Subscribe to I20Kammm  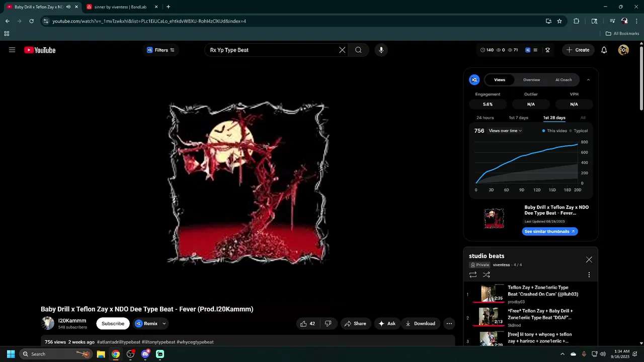click(x=113, y=323)
